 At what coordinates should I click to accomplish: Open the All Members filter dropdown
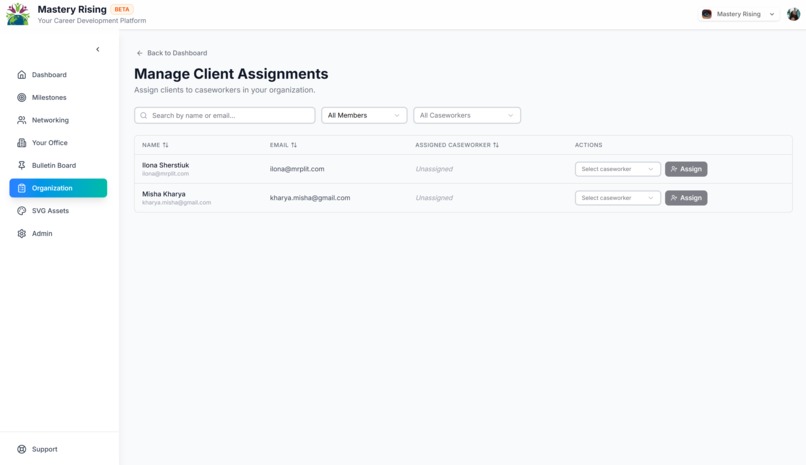[x=364, y=115]
